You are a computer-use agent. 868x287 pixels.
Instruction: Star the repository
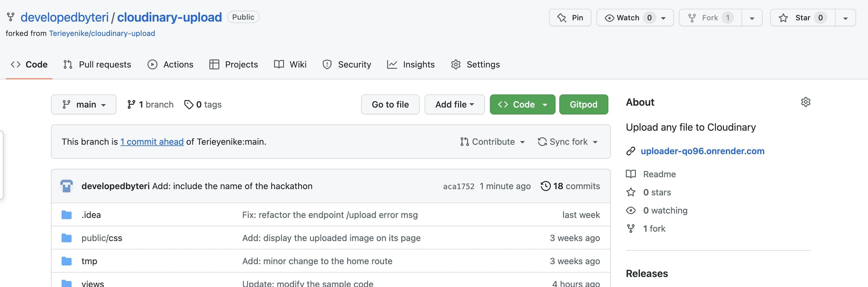[x=803, y=18]
